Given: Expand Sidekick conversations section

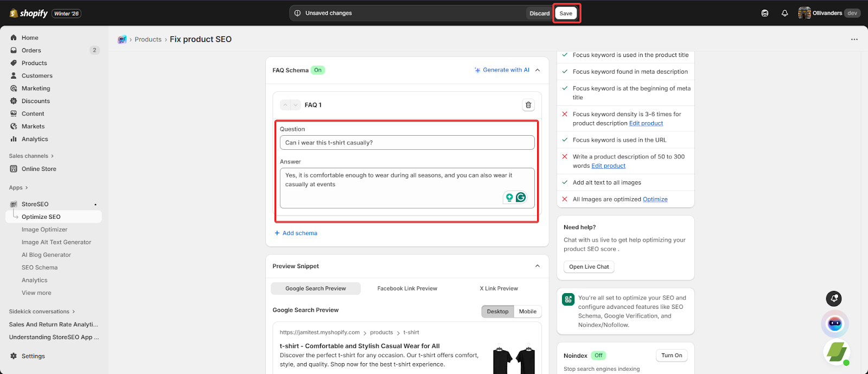Looking at the screenshot, I should click(42, 312).
